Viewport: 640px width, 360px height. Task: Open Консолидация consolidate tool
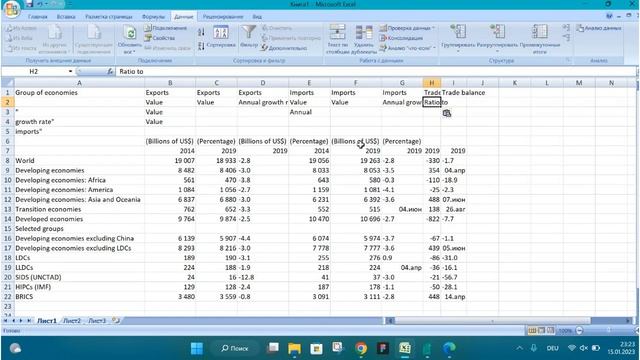tap(401, 38)
